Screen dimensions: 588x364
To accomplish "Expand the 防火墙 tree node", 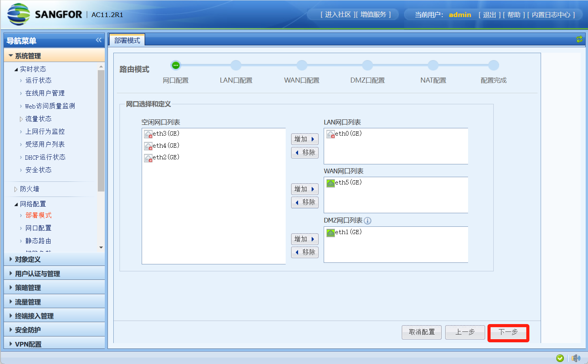I will click(16, 189).
